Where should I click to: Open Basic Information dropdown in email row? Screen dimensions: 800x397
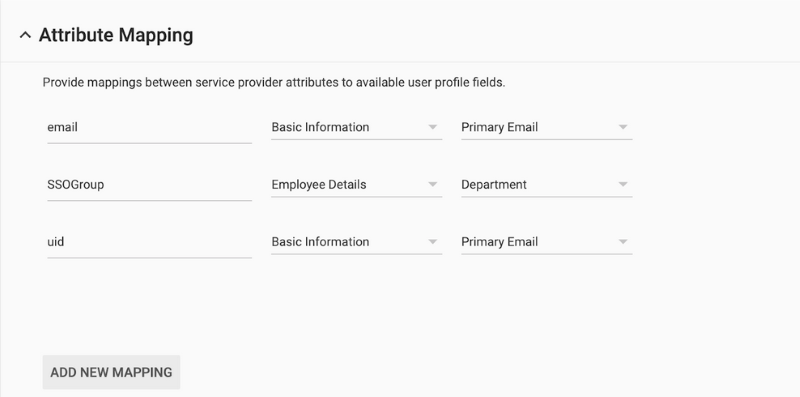(x=356, y=128)
